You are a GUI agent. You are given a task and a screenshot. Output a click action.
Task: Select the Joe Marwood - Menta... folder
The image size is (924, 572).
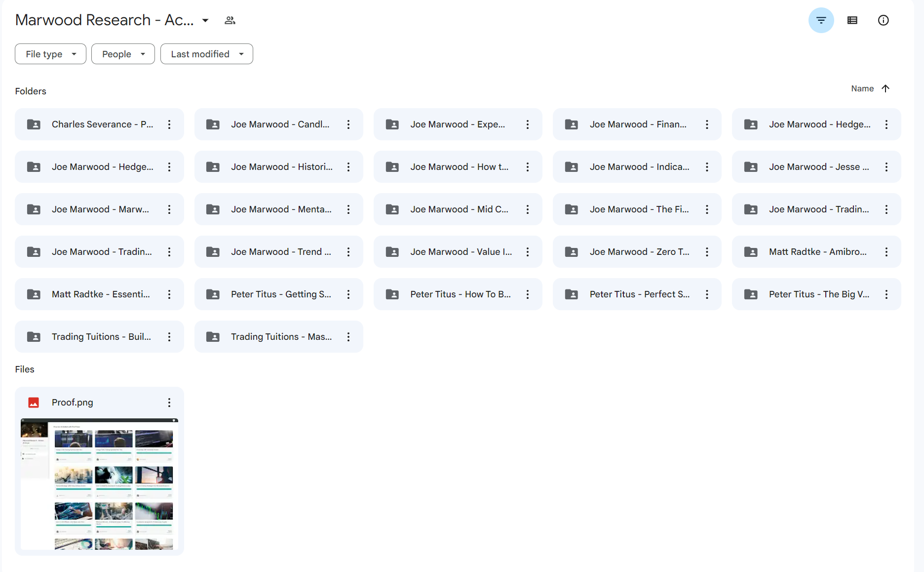278,209
